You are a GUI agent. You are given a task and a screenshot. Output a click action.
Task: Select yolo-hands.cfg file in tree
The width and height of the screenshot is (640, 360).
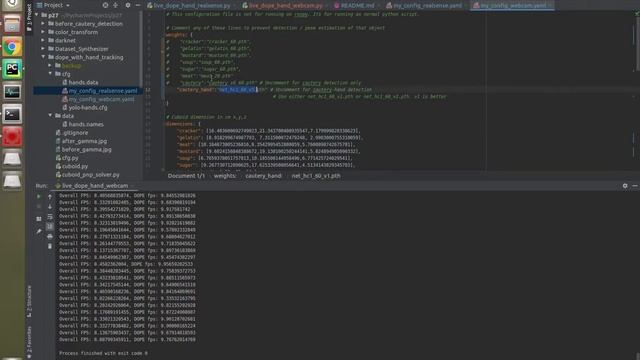(84, 107)
